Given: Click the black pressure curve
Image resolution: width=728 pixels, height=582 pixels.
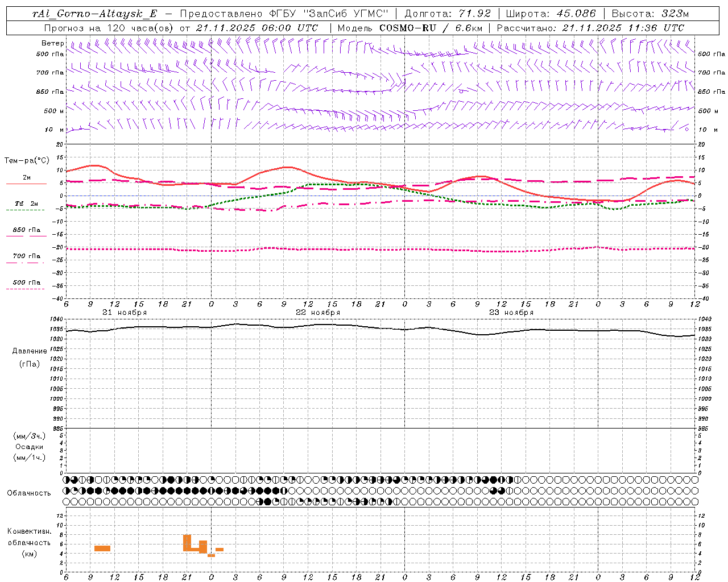Looking at the screenshot, I should 380,329.
